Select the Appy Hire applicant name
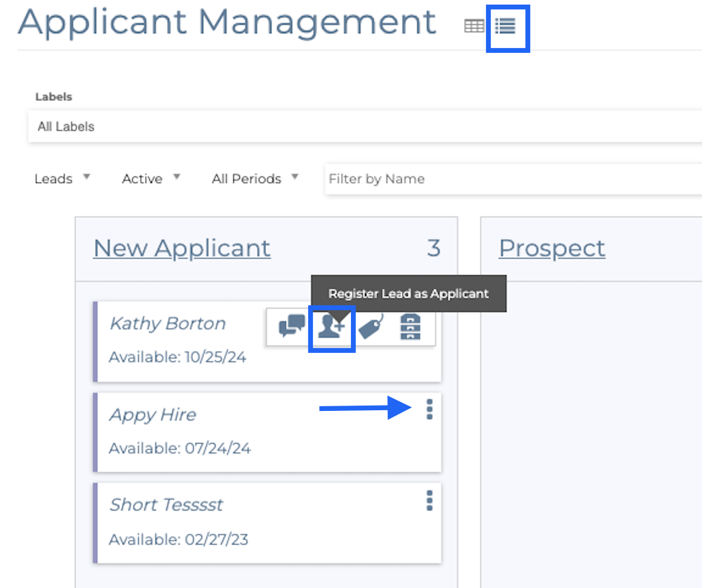The image size is (702, 588). point(152,414)
